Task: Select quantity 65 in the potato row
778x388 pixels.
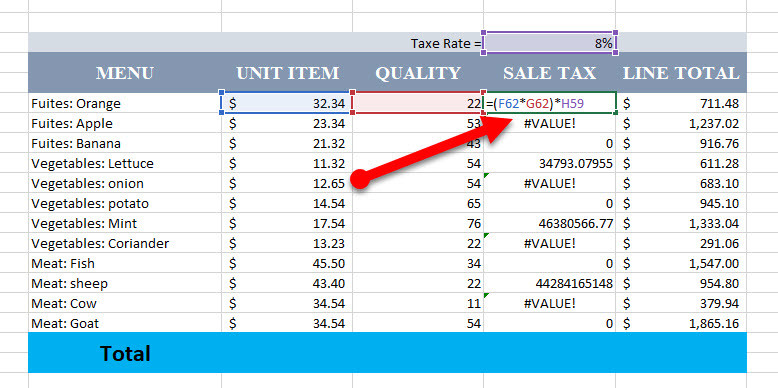Action: point(418,203)
